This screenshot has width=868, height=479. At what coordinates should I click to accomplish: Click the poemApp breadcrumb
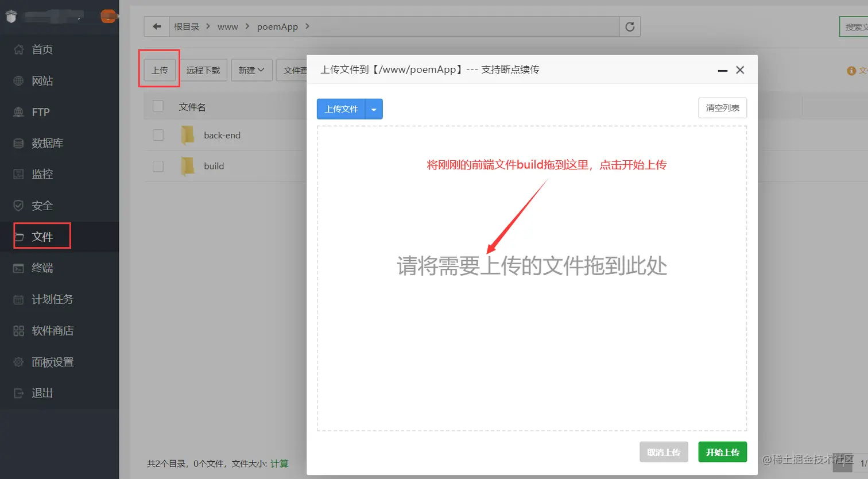coord(277,26)
